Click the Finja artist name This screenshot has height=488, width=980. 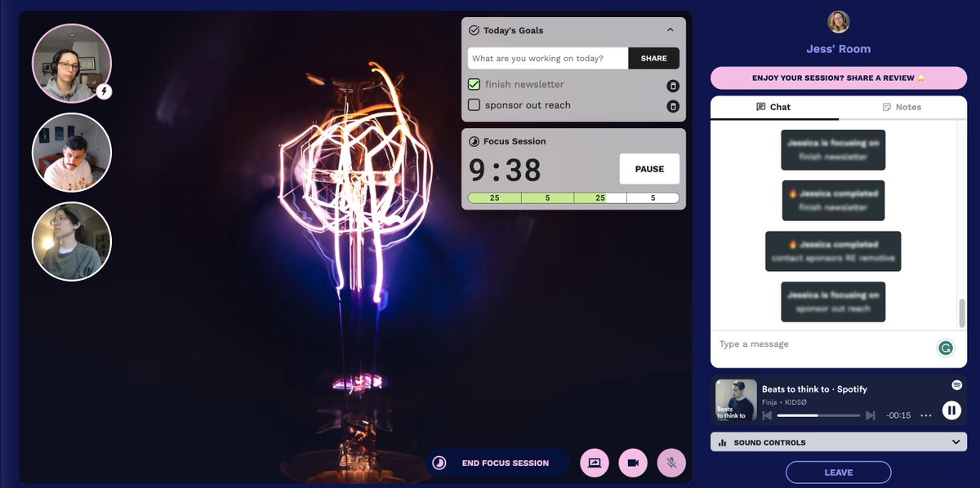(x=771, y=402)
